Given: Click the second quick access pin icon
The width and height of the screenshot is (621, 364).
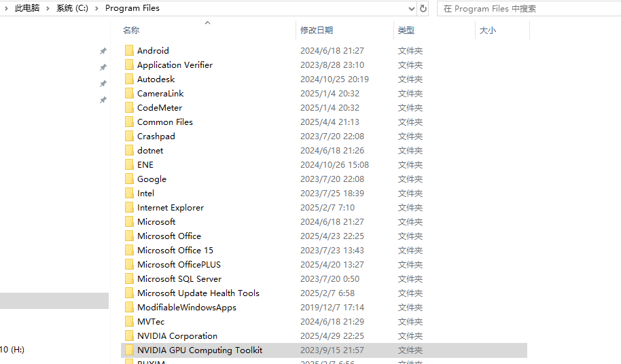Looking at the screenshot, I should [103, 67].
